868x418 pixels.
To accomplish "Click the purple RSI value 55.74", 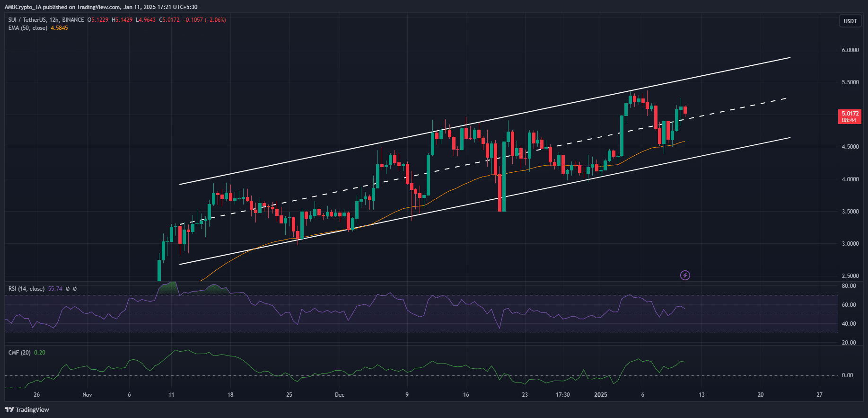I will pos(55,289).
